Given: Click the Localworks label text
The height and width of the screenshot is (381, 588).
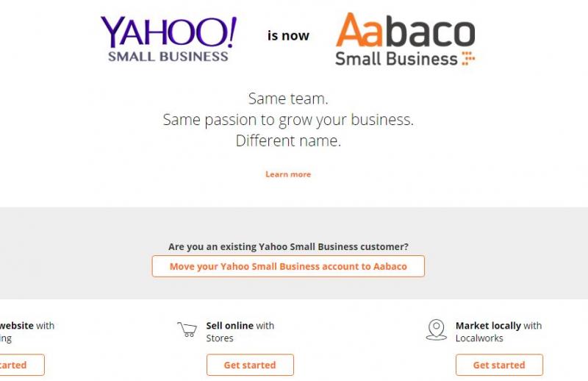Looking at the screenshot, I should click(479, 338).
